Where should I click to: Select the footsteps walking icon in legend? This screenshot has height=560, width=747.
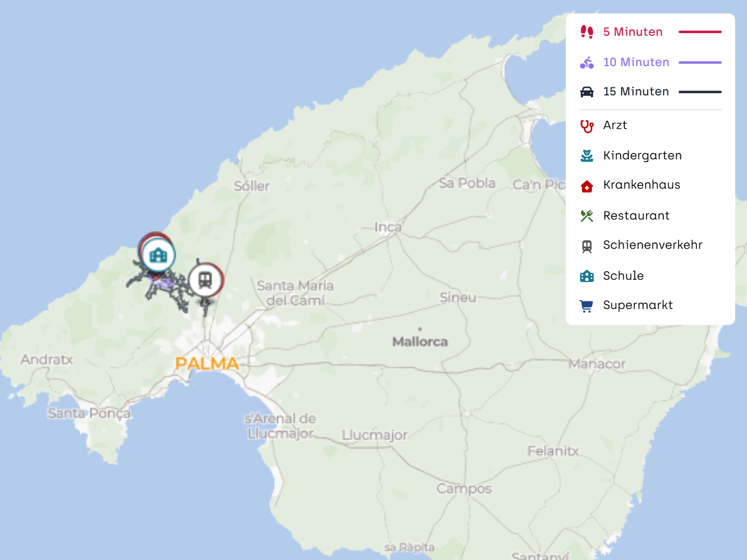(586, 32)
